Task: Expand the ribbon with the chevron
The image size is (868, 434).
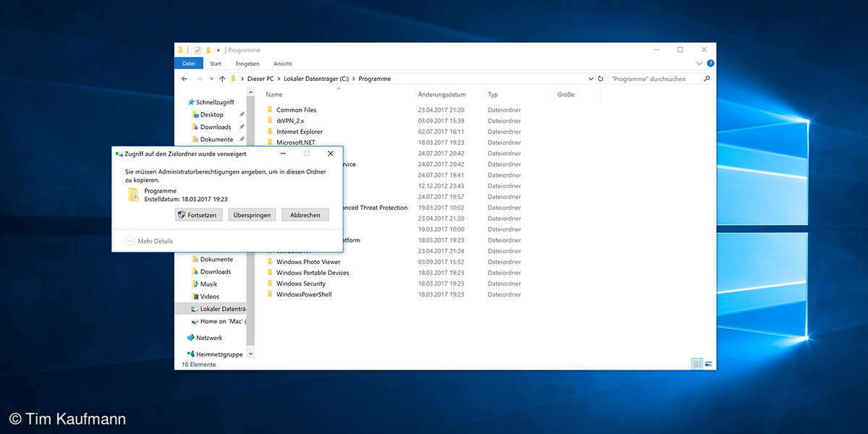Action: point(699,64)
